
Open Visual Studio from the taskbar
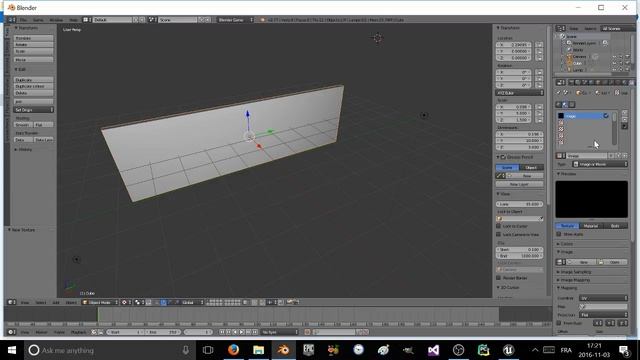[x=433, y=350]
